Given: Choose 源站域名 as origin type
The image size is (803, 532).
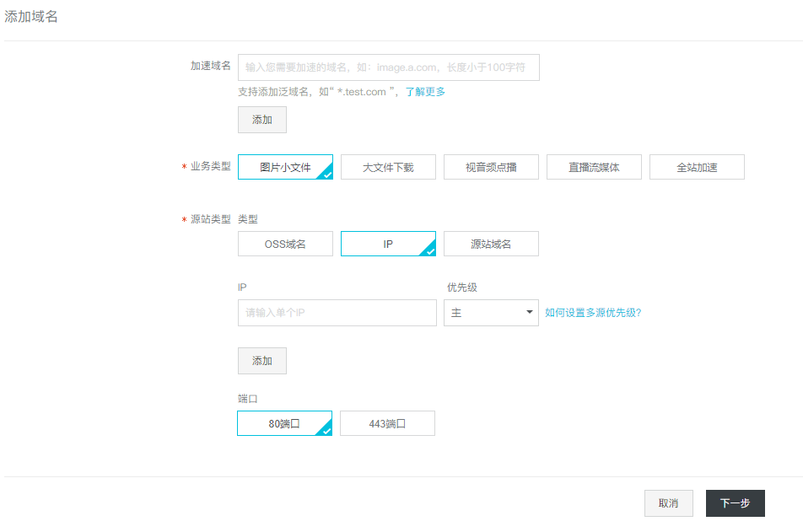Looking at the screenshot, I should click(491, 244).
